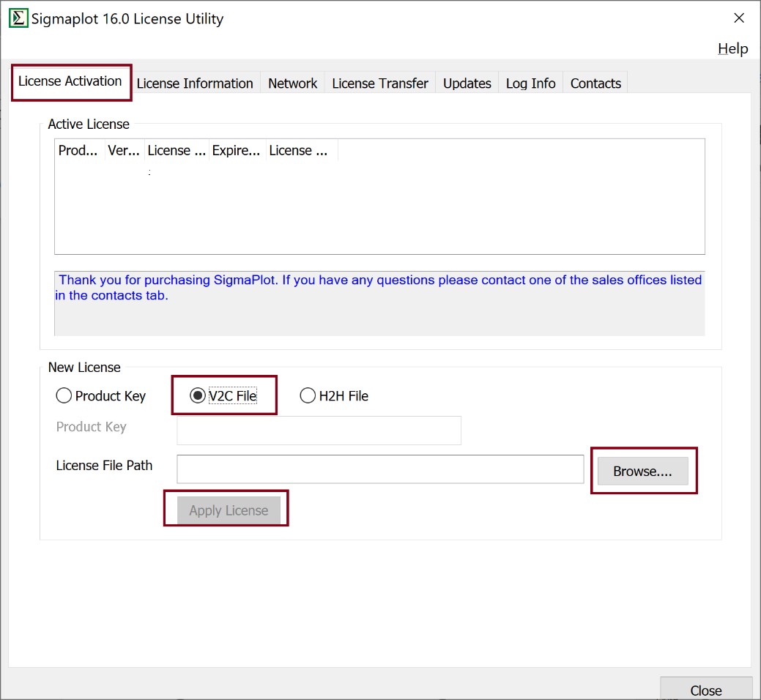Select the H2H File radio option

(x=334, y=396)
